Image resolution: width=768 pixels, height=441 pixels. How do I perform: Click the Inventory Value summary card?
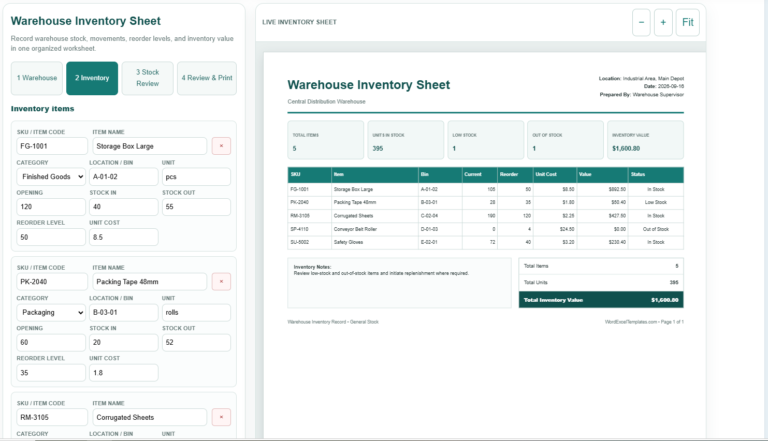click(x=646, y=140)
